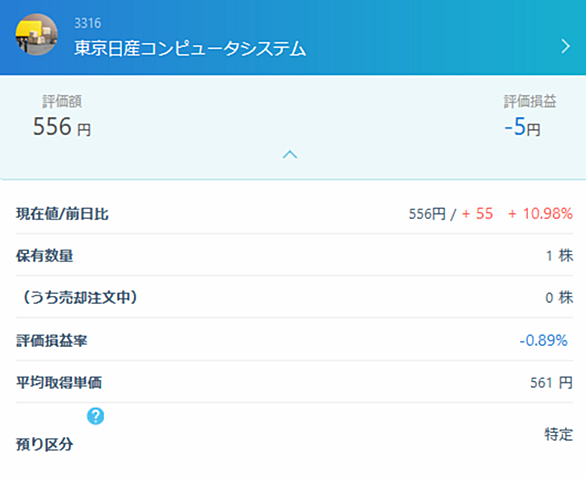Select the 評価損益率 row label
This screenshot has height=478, width=586.
pyautogui.click(x=52, y=340)
